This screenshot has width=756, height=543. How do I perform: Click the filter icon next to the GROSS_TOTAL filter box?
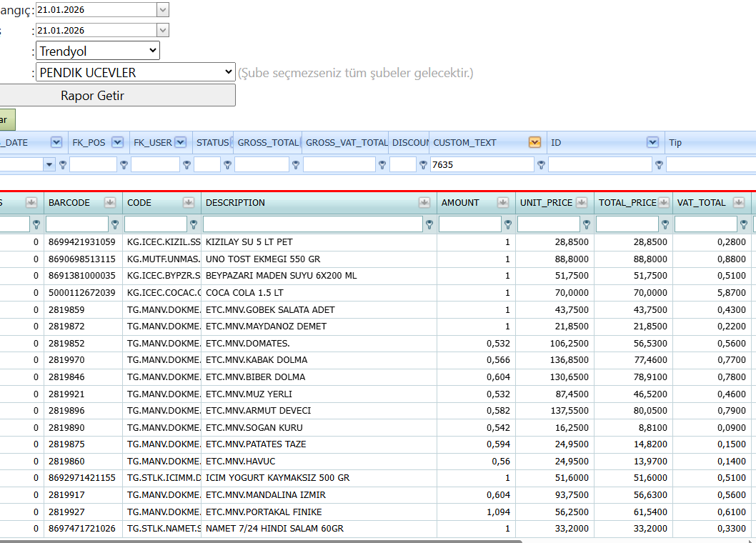pos(296,165)
